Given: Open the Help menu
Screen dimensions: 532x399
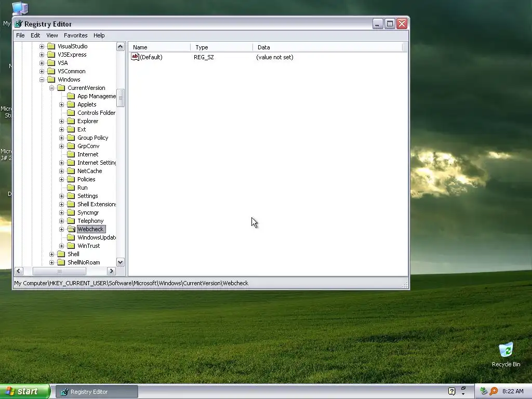Looking at the screenshot, I should click(x=99, y=35).
